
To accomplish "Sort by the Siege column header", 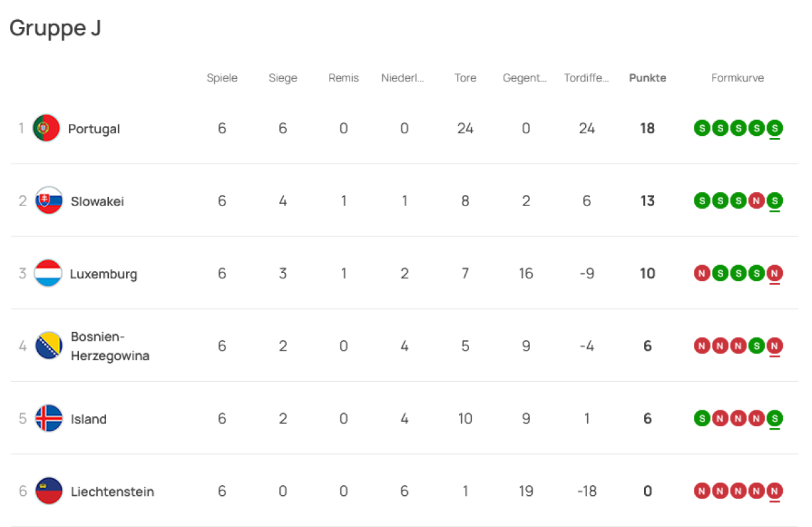I will click(283, 78).
